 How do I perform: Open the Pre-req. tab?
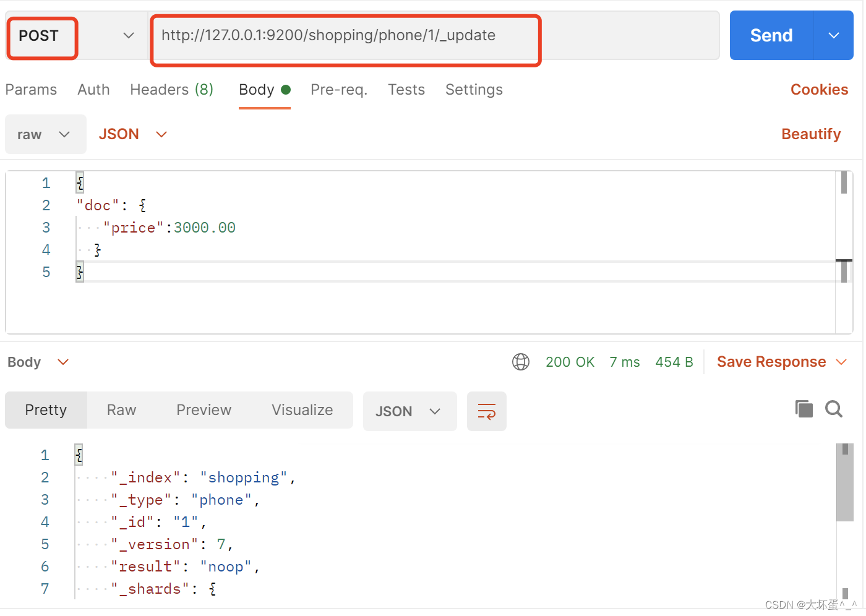339,90
